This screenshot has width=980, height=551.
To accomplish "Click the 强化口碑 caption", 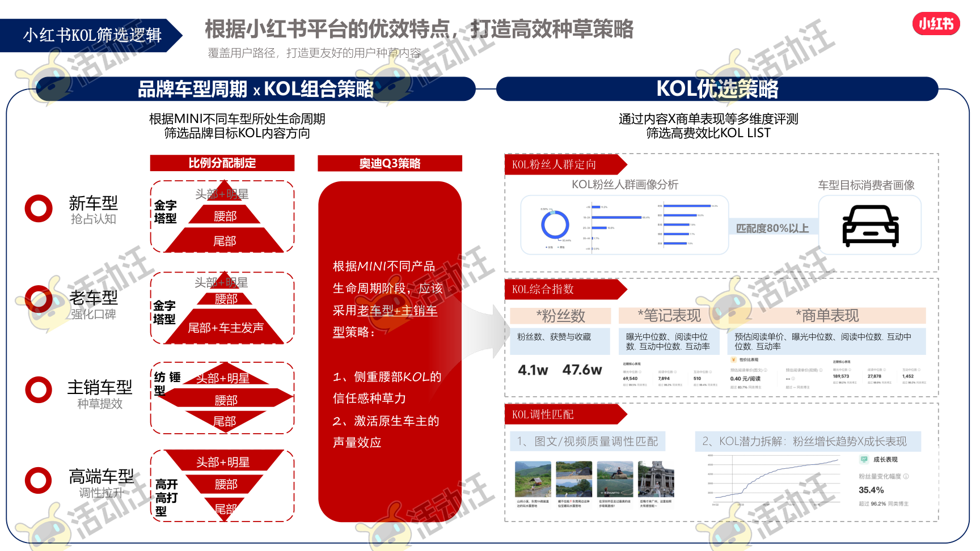I will point(93,314).
